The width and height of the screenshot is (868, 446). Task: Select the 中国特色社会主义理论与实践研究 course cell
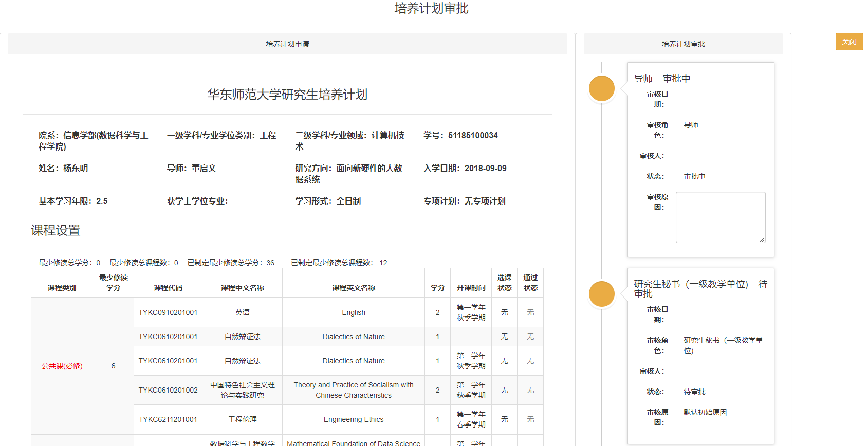[x=242, y=390]
